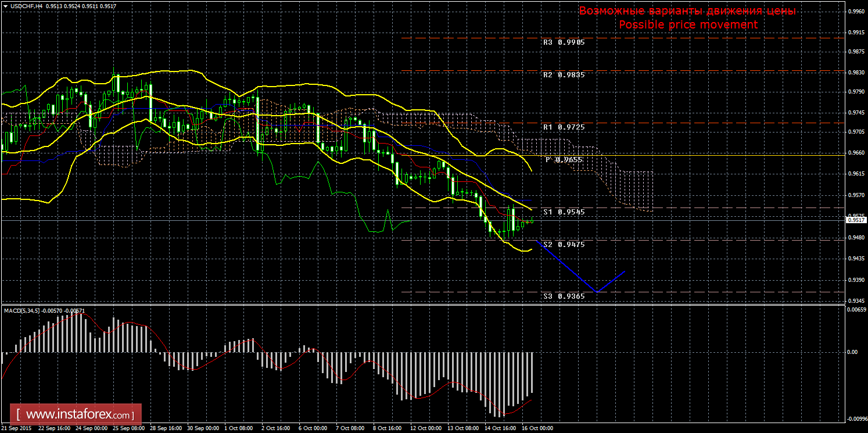Viewport: 868px width, 433px height.
Task: Click the S1 0.9545 support label
Action: tap(564, 212)
